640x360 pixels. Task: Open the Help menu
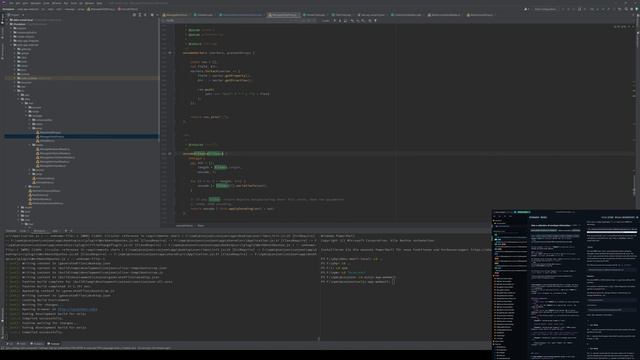[x=99, y=3]
